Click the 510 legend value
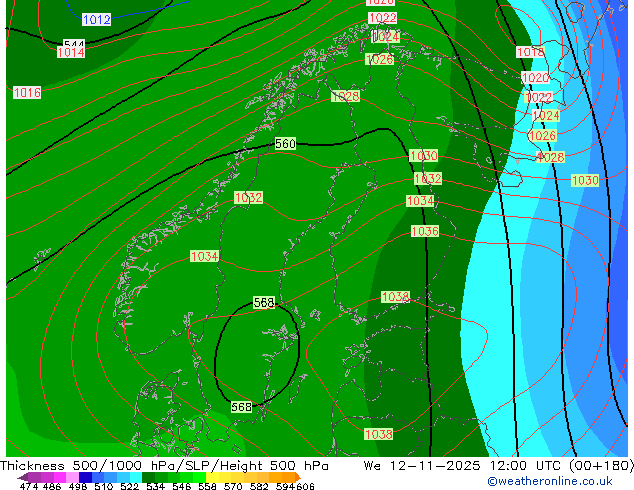 [x=104, y=486]
